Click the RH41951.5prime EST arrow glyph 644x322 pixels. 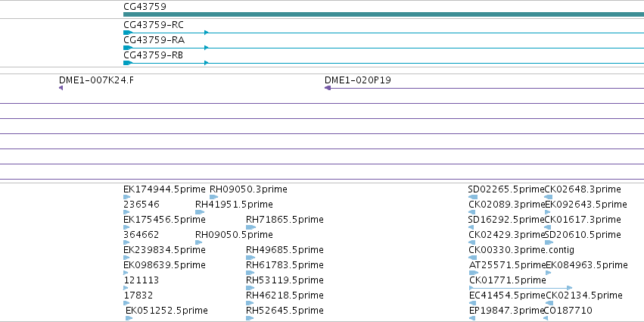[200, 212]
